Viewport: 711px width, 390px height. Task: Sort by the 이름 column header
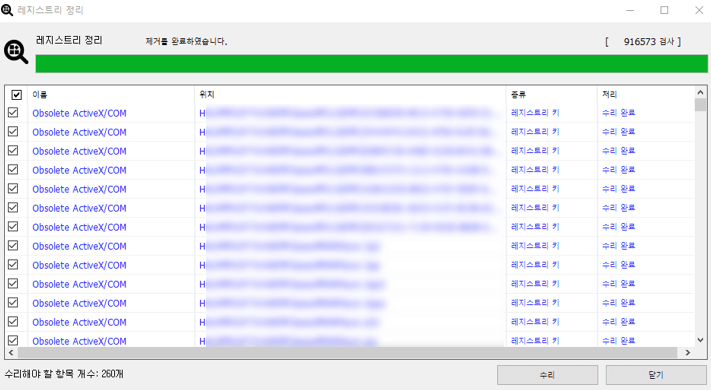coord(111,94)
